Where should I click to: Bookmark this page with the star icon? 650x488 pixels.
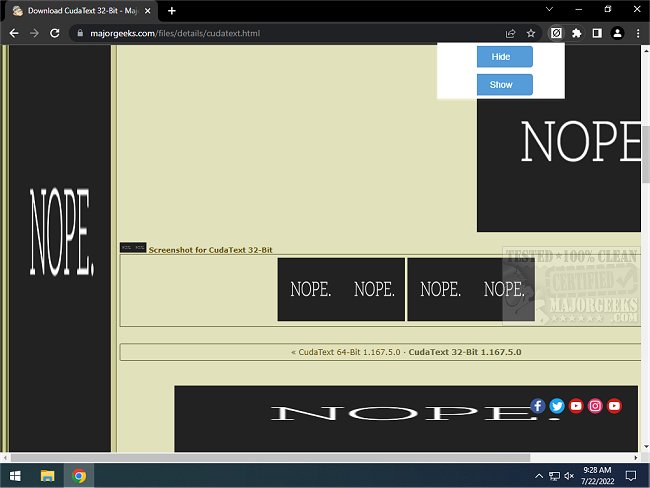coord(531,33)
